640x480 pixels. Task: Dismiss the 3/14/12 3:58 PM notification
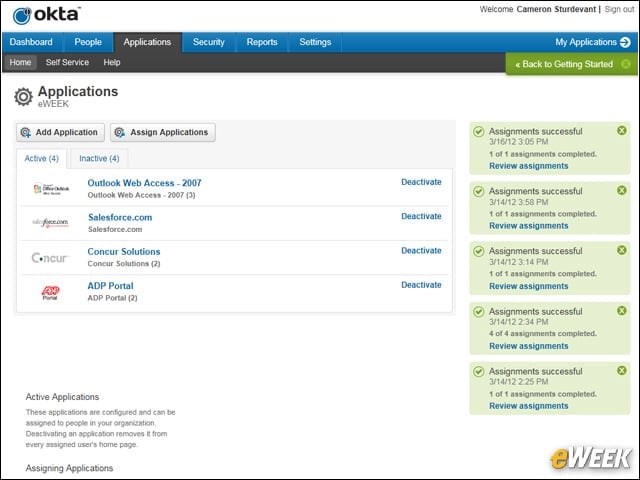[x=622, y=190]
